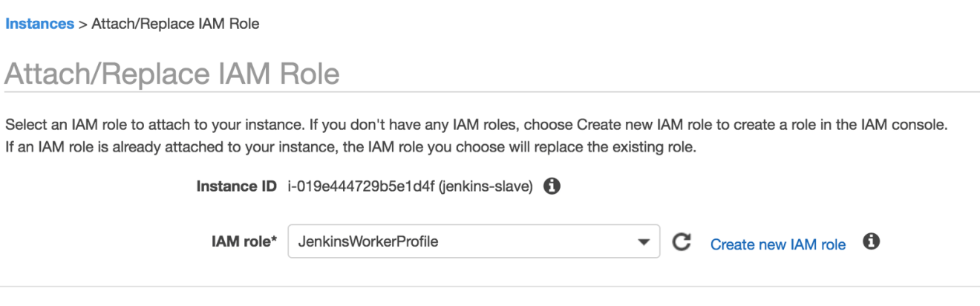Click the Attach/Replace IAM Role page heading
Viewport: 980px width, 306px height.
coord(172,74)
